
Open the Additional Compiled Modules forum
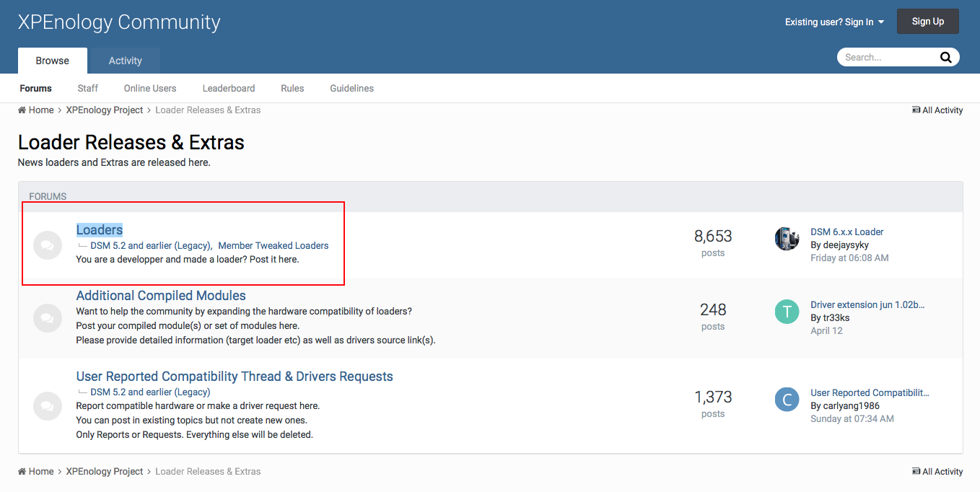click(x=161, y=296)
